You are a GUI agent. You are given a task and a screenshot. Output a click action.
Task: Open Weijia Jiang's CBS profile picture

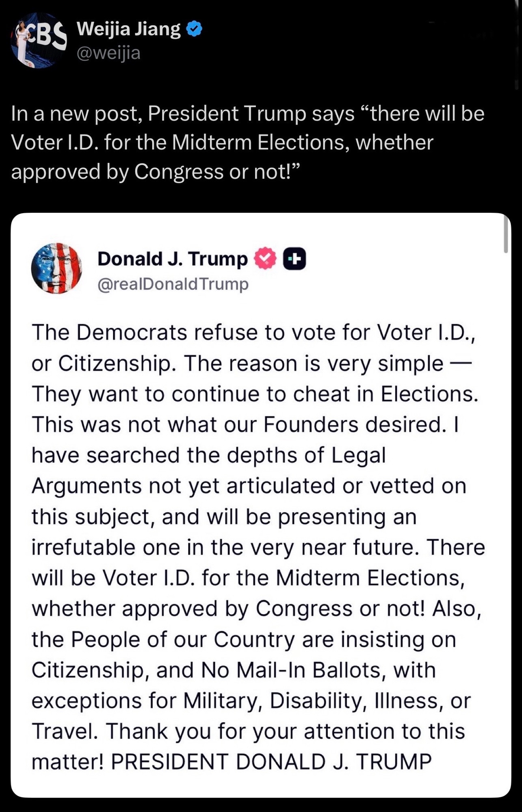pyautogui.click(x=39, y=40)
